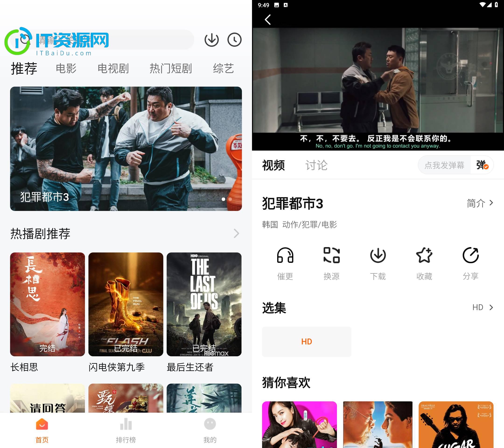Click 长相思 drama thumbnail
504x448 pixels.
[x=48, y=303]
